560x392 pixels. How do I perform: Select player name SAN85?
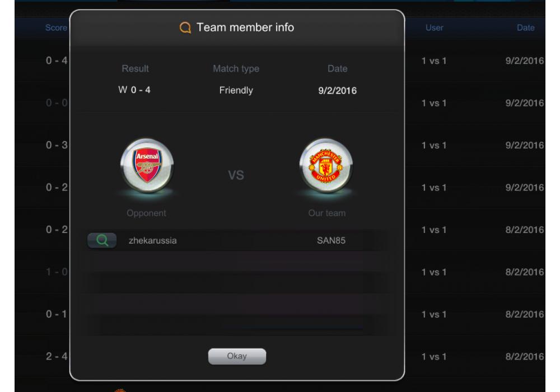point(331,241)
